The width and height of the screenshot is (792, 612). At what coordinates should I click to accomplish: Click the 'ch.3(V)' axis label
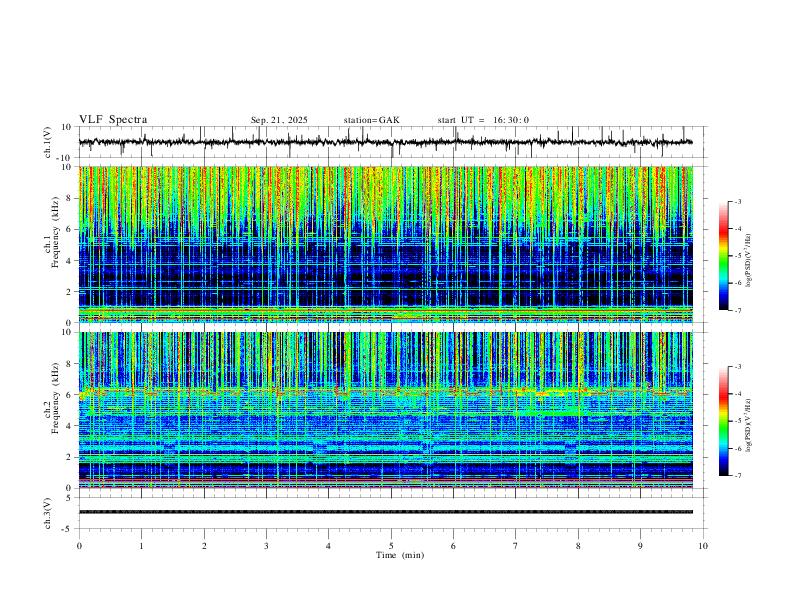tap(48, 513)
